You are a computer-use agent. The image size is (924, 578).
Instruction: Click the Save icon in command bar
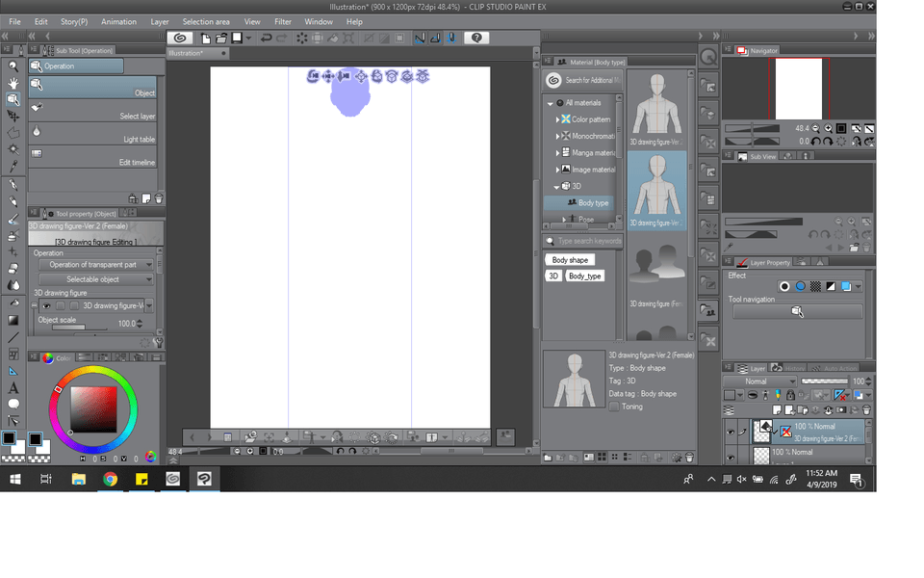(237, 39)
